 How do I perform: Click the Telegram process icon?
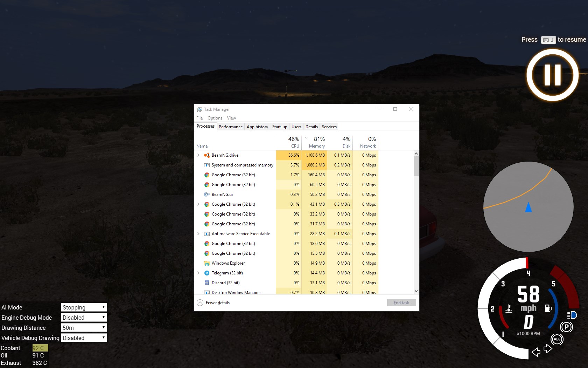pos(207,273)
